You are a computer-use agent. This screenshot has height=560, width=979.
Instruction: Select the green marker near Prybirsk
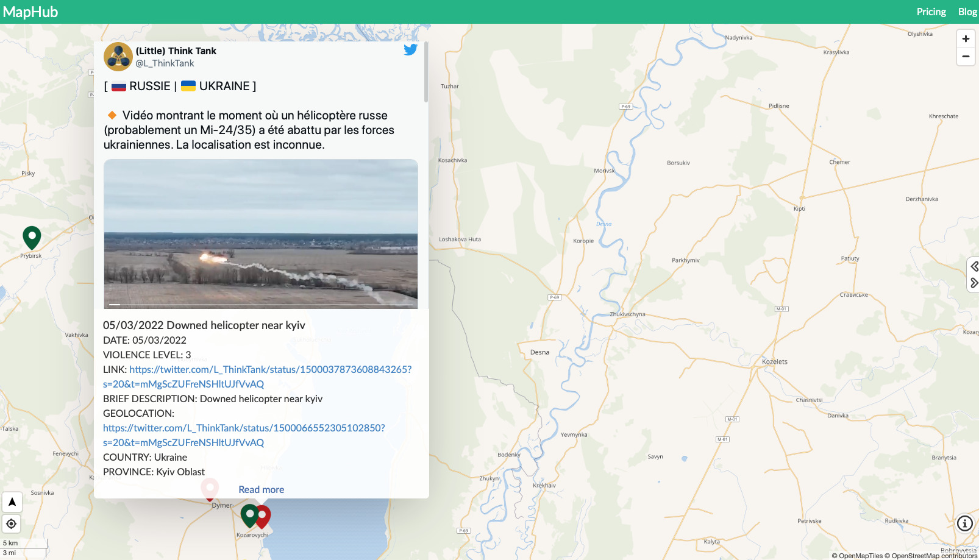[32, 238]
